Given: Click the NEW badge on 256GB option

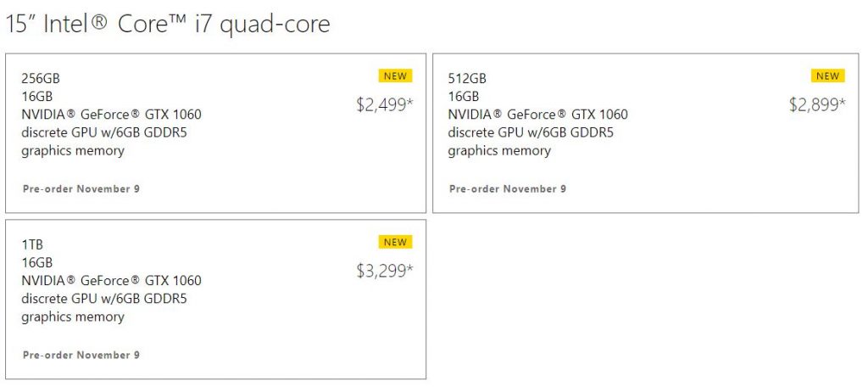Looking at the screenshot, I should tap(396, 76).
